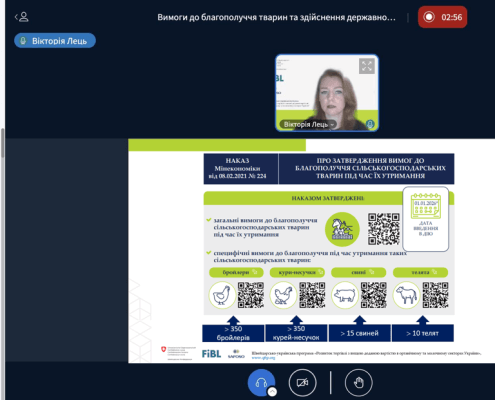
Task: Click the meeting title at the top
Action: (276, 17)
